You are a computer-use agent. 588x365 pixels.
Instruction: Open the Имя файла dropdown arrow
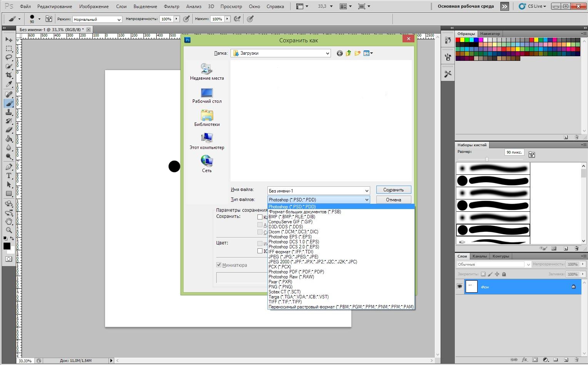(367, 191)
